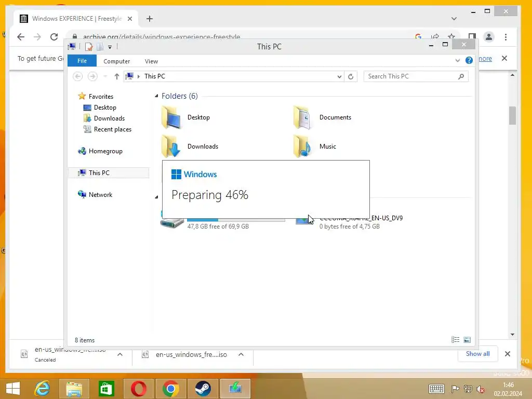Select the Windows EXPERIENCE Chrome tab
Image resolution: width=532 pixels, height=399 pixels.
click(76, 19)
